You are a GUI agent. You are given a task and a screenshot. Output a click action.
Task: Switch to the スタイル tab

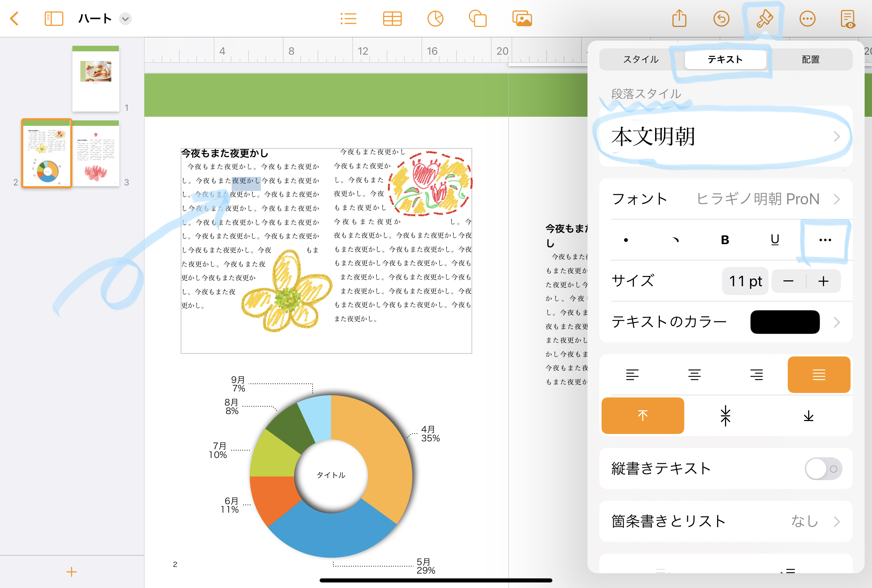point(641,59)
